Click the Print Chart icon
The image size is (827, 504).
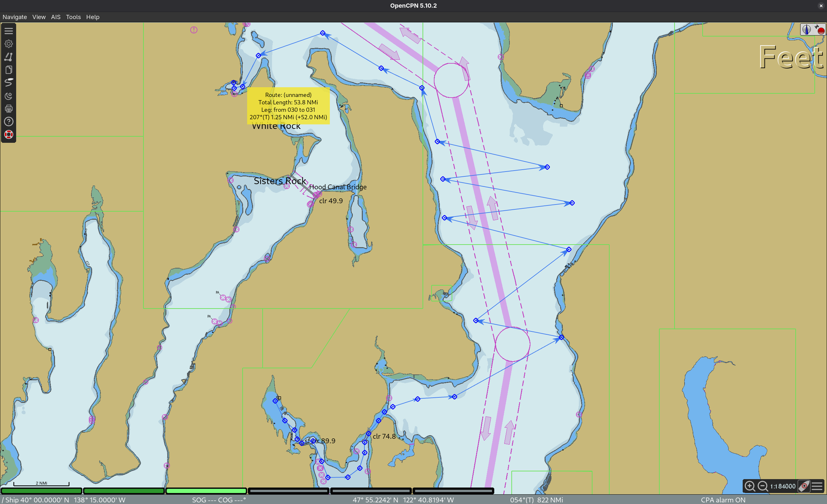tap(9, 109)
